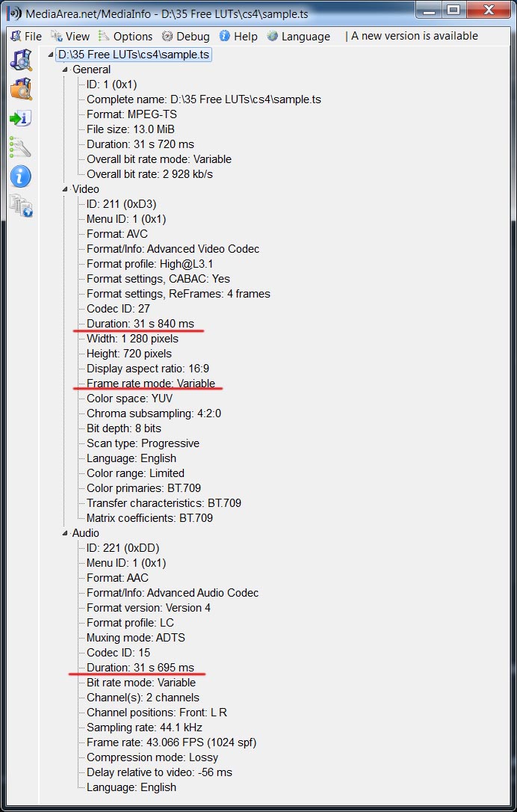Select 'Muxing mode: ADTS' row
The height and width of the screenshot is (812, 517).
tap(136, 638)
